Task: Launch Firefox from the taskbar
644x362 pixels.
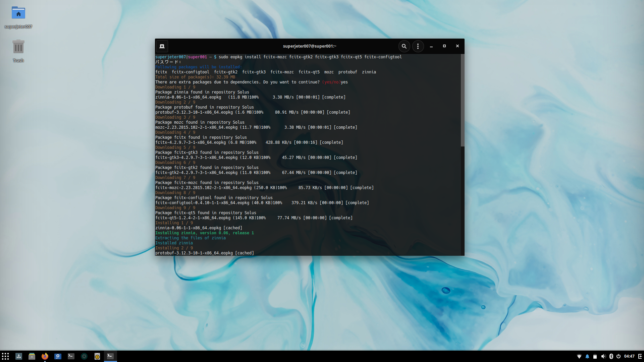Action: click(45, 356)
